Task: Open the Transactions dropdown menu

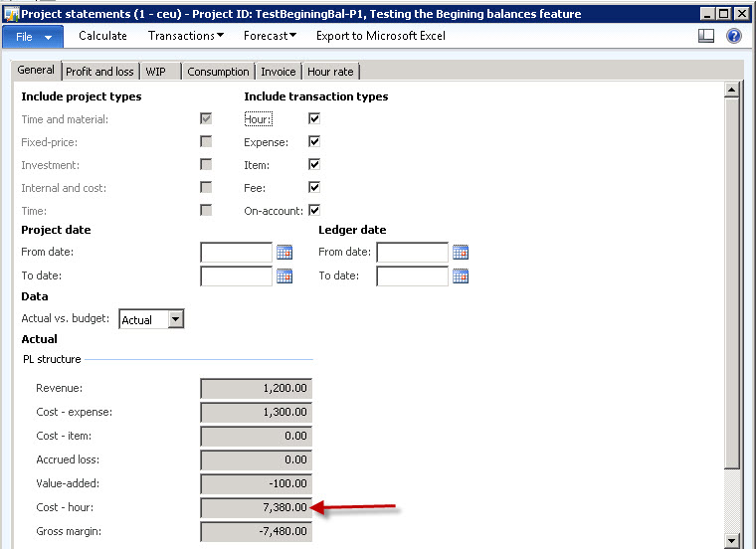Action: click(185, 36)
